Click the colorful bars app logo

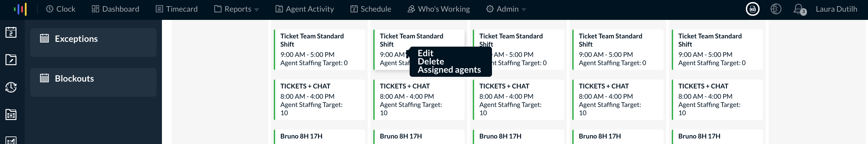(20, 9)
